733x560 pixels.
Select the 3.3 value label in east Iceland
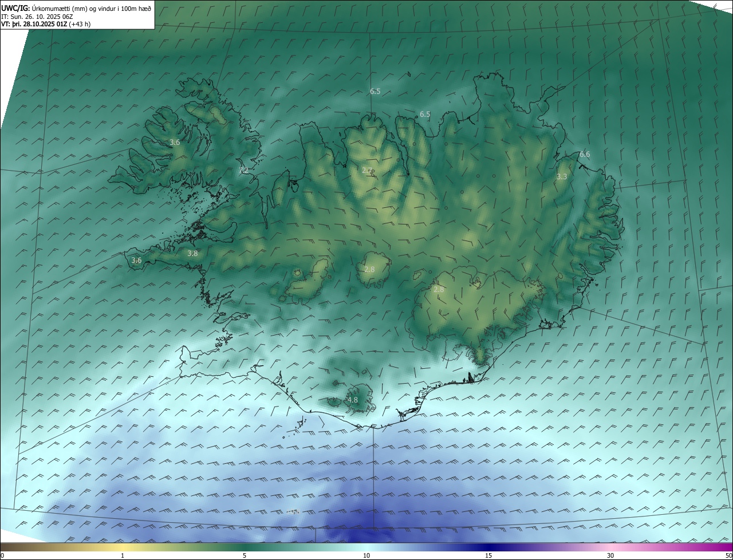(x=562, y=177)
